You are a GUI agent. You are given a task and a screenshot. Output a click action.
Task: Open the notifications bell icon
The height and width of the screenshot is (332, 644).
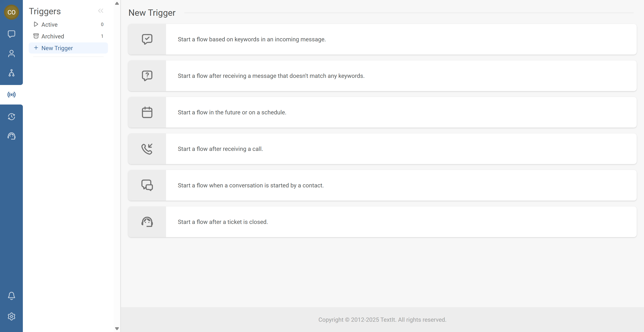[x=11, y=296]
